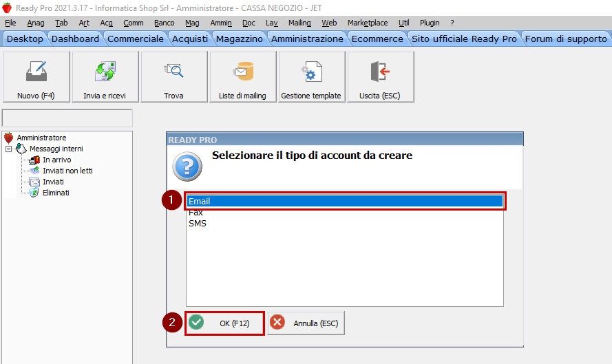The height and width of the screenshot is (364, 612).
Task: Open the Util menu
Action: click(x=404, y=23)
